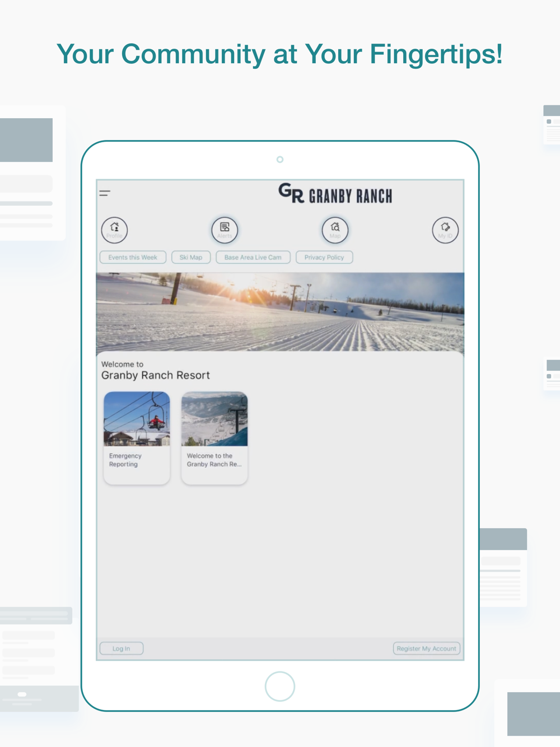Open the Profile icon
The image size is (560, 747).
(x=114, y=230)
